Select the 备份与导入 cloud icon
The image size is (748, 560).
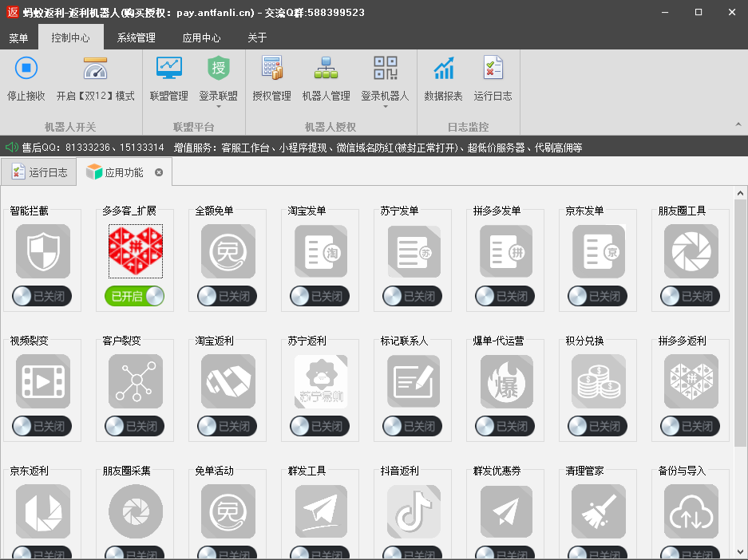tap(691, 511)
